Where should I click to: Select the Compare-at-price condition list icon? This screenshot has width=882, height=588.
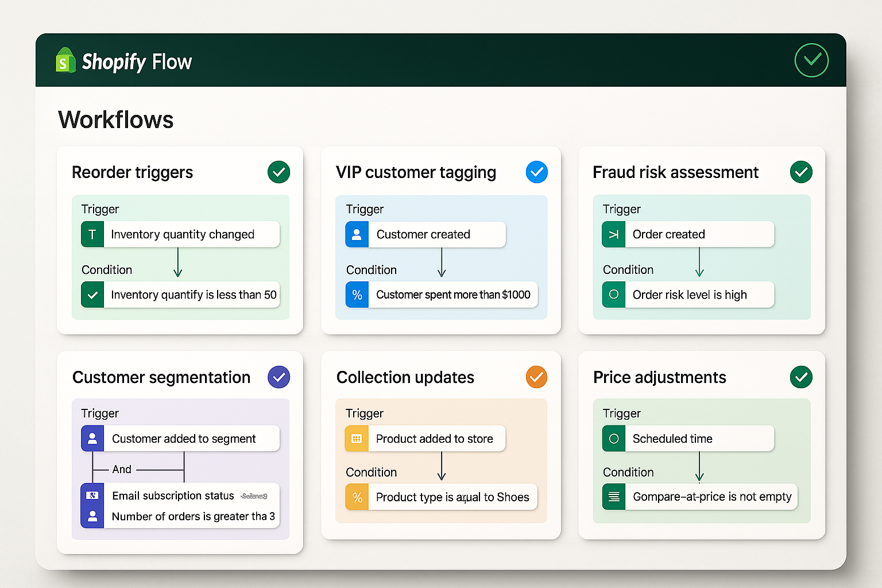coord(613,497)
